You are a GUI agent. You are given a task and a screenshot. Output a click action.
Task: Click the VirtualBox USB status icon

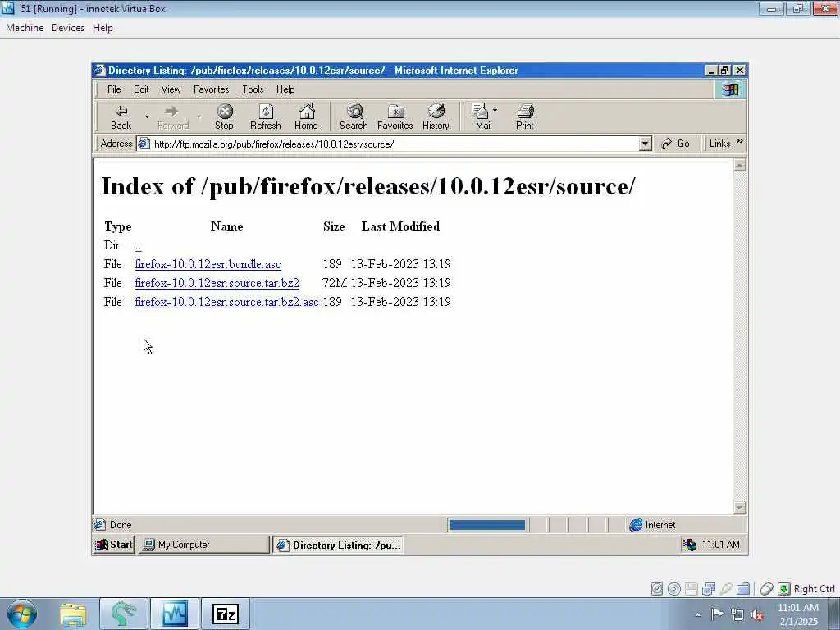[726, 589]
